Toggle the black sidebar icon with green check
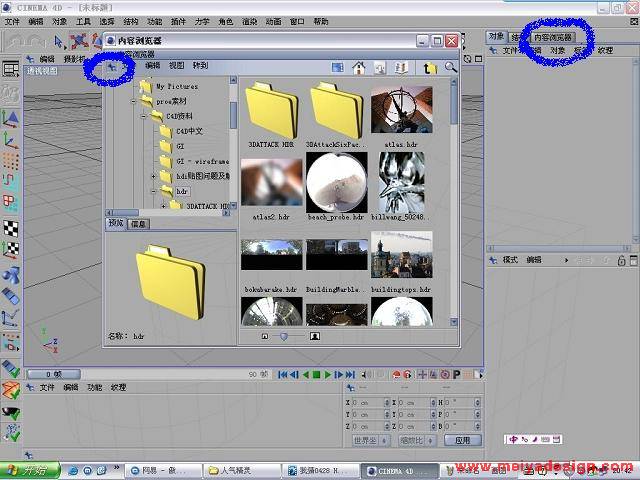This screenshot has width=640, height=480. point(11,413)
